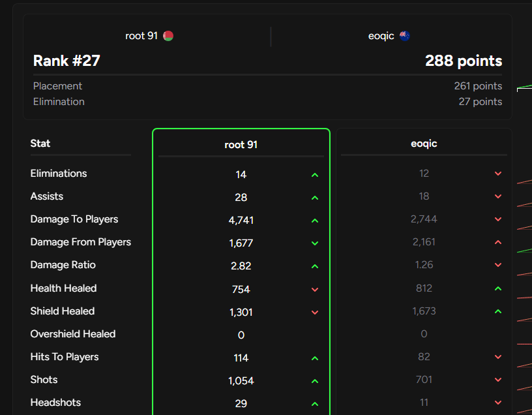Click root 91's up arrow for Damage To Players

coord(315,221)
